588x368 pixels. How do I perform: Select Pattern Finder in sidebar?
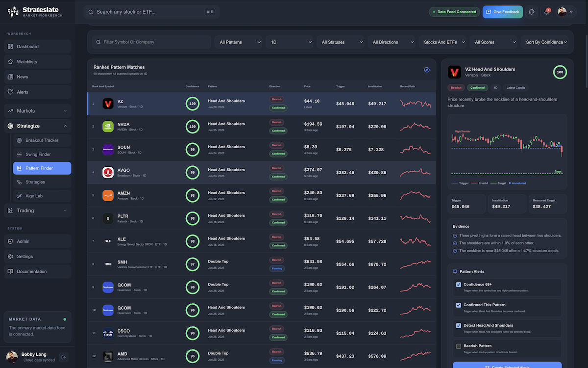pos(42,168)
